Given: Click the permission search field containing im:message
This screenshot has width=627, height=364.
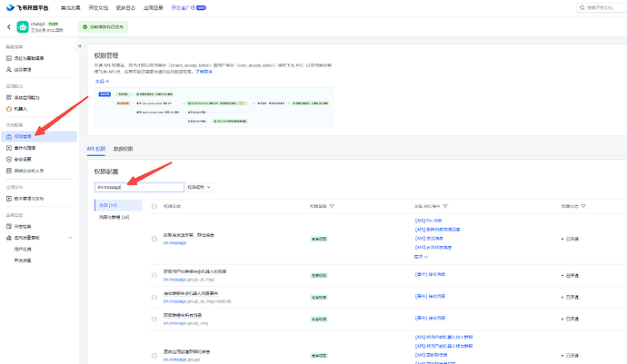Looking at the screenshot, I should click(139, 187).
